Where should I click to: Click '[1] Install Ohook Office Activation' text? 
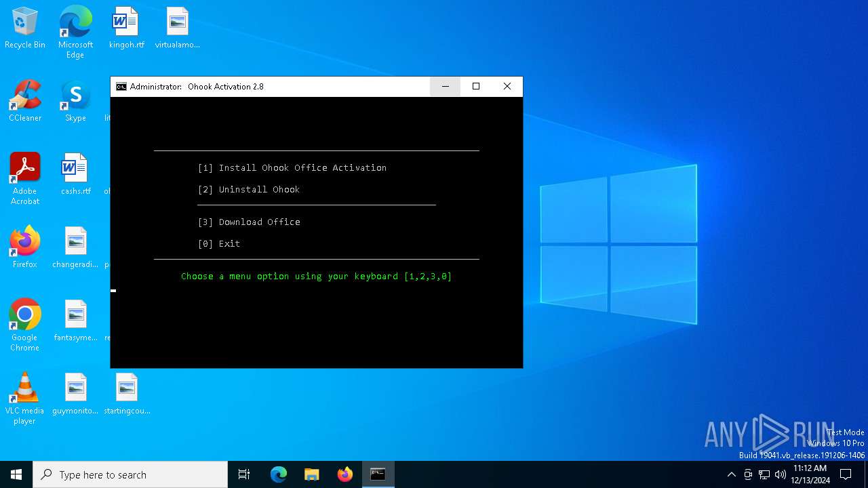(x=292, y=167)
